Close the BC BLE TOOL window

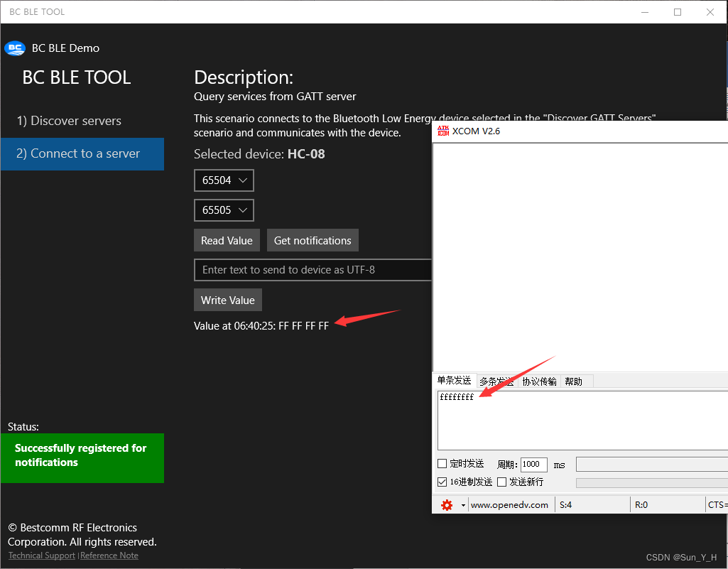click(710, 12)
